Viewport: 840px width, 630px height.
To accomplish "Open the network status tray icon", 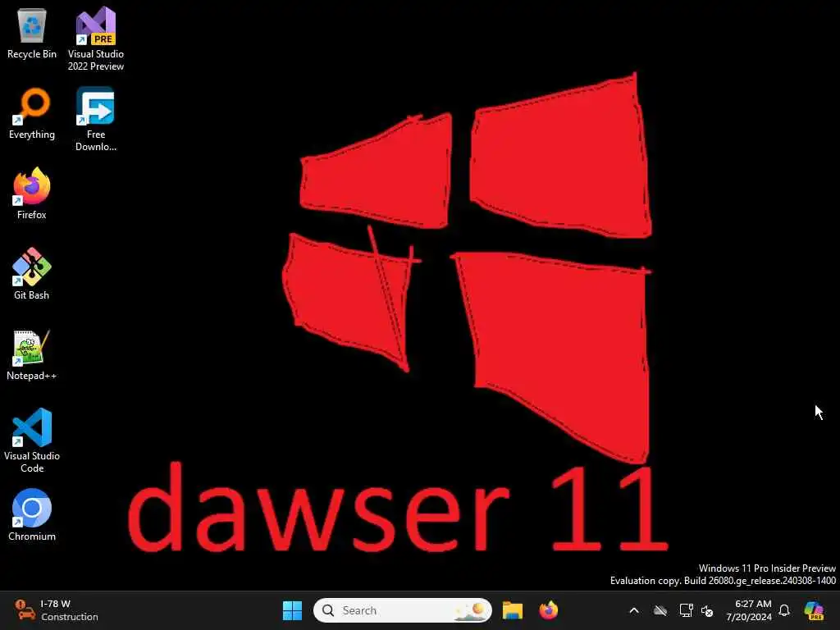I will tap(687, 610).
